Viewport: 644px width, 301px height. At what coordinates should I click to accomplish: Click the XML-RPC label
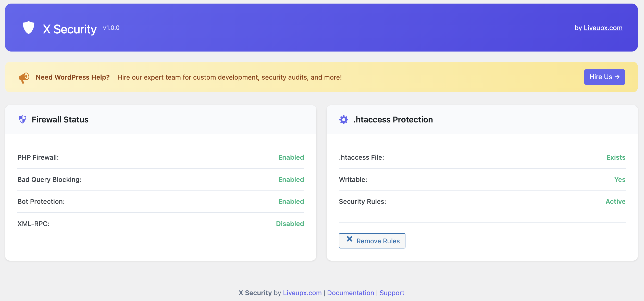(33, 224)
